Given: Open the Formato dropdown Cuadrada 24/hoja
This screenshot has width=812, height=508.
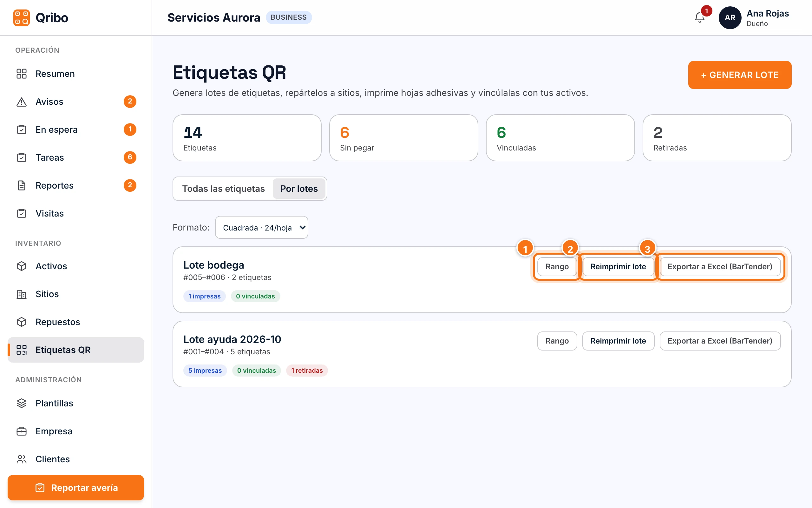Looking at the screenshot, I should 261,227.
